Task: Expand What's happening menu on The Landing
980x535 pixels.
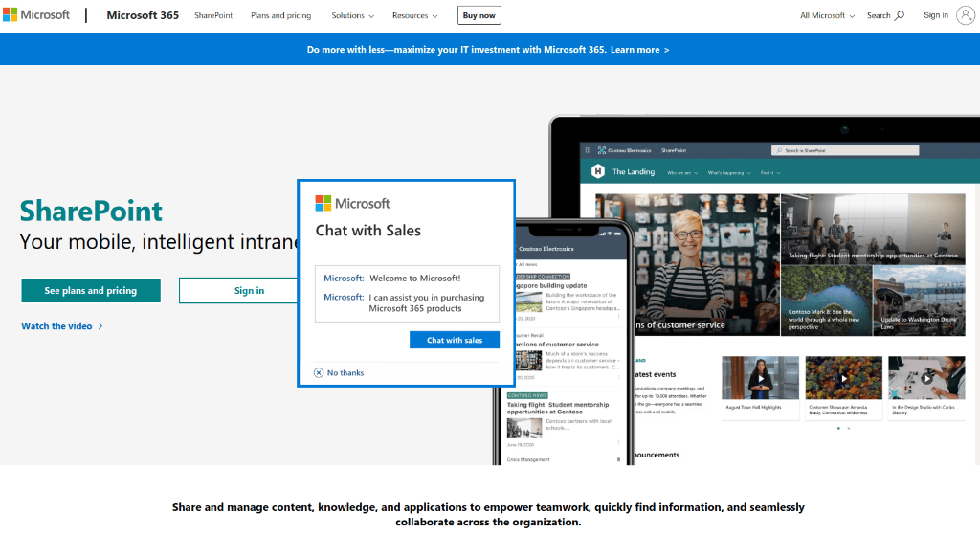Action: (x=728, y=173)
